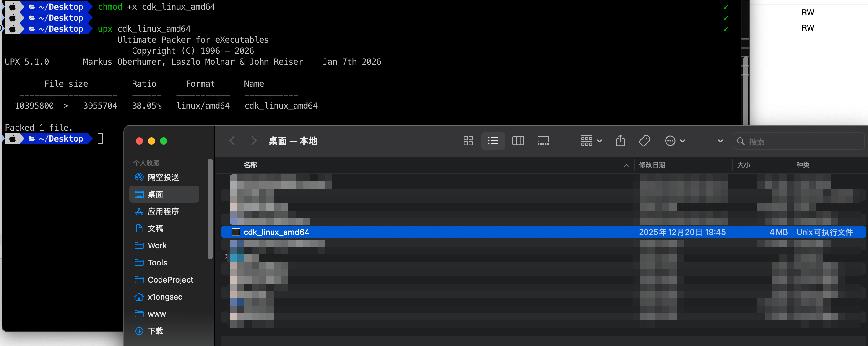868x346 pixels.
Task: Go to x1ongsec home folder
Action: [x=165, y=297]
